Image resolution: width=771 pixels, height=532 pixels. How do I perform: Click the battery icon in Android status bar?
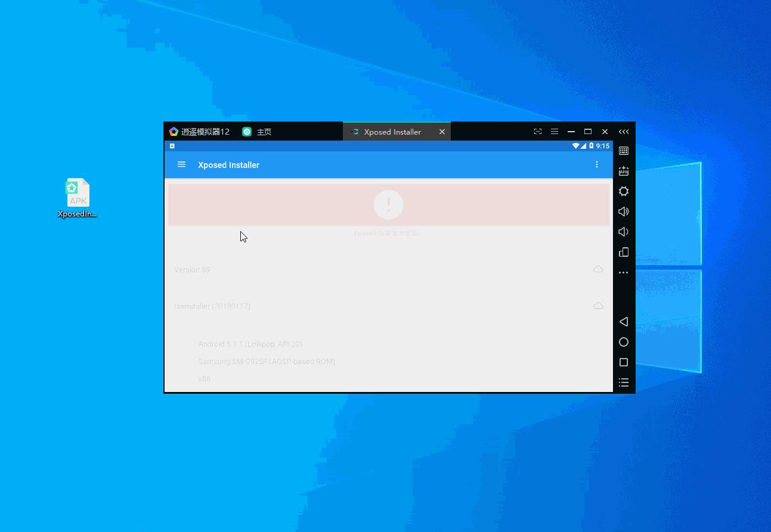click(591, 146)
